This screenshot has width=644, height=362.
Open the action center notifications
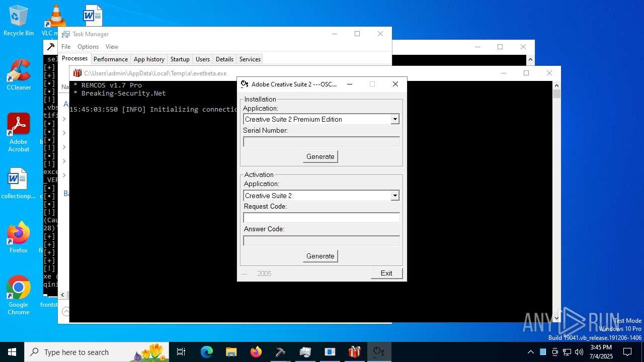pyautogui.click(x=627, y=352)
